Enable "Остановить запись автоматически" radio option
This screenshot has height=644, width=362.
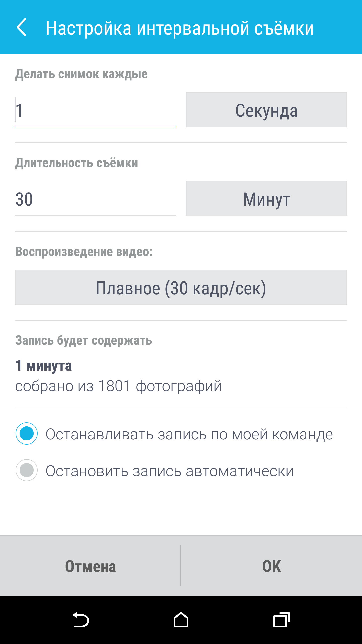point(27,470)
